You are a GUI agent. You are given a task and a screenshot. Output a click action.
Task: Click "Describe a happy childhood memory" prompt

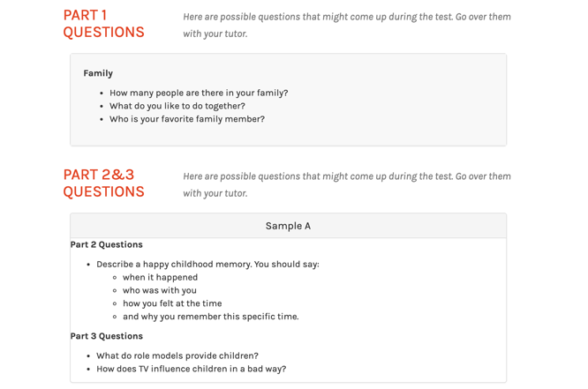[x=207, y=264]
